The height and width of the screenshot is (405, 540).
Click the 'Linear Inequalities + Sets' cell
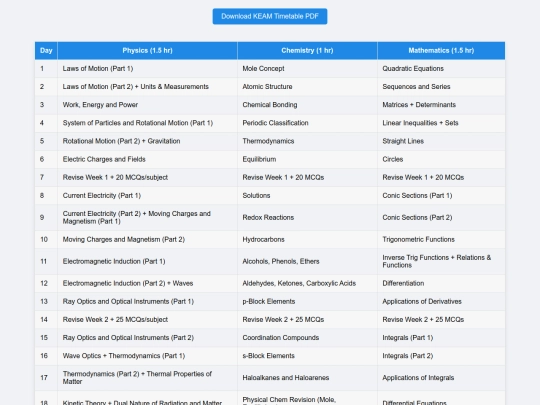coord(441,123)
